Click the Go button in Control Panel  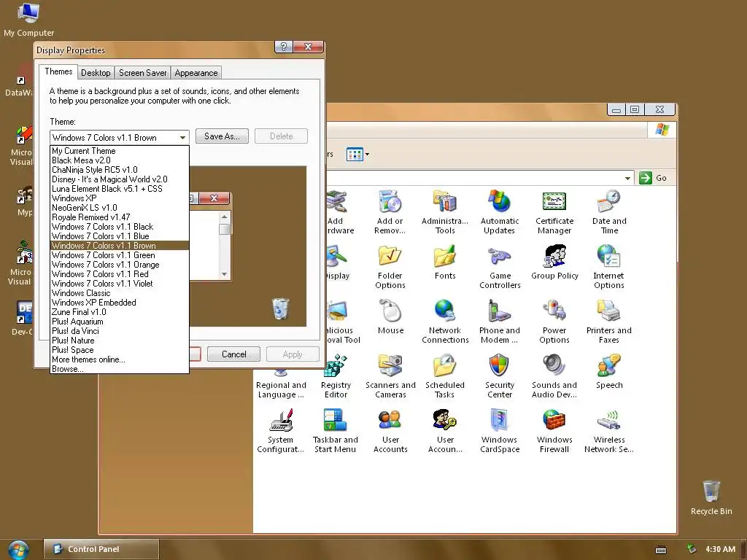coord(653,178)
